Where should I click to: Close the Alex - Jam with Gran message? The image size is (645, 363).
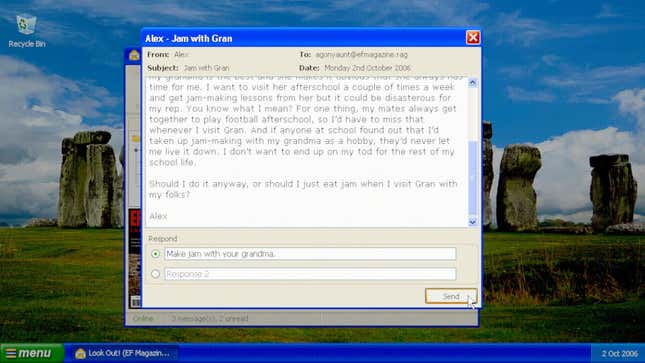[x=473, y=37]
